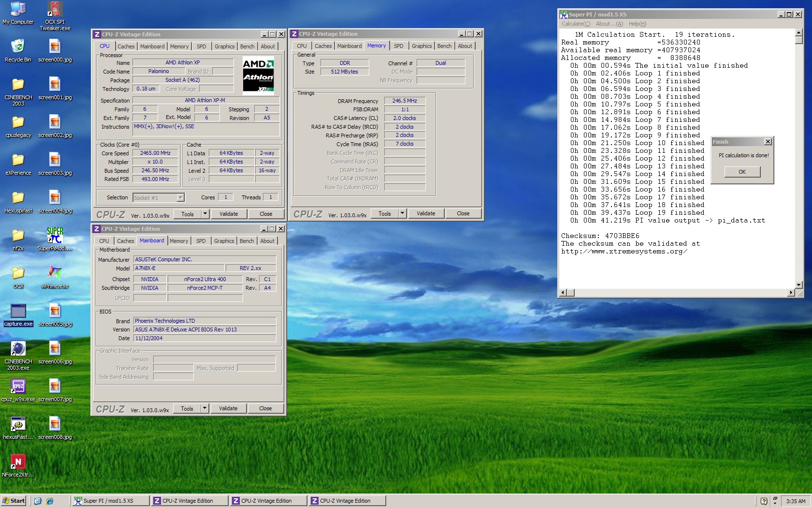Open Hexuspifast folder icon
The image size is (812, 508).
point(18,202)
